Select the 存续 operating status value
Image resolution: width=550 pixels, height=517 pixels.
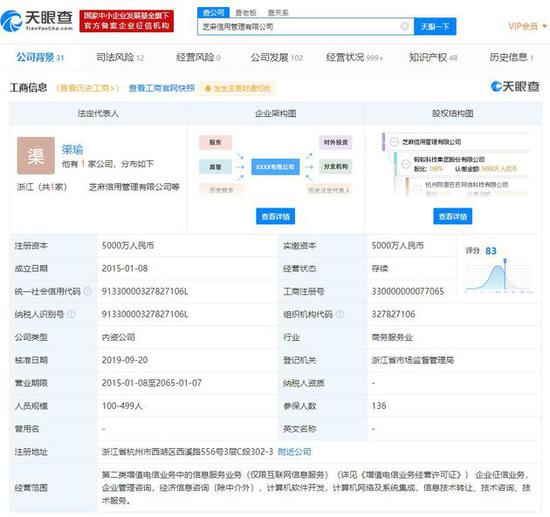point(380,268)
